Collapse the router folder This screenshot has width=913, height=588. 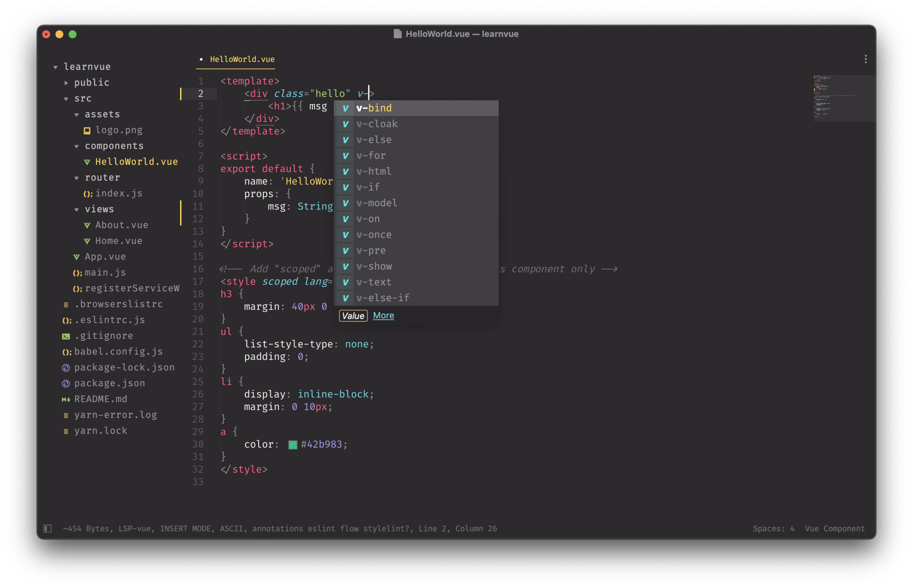tap(77, 178)
